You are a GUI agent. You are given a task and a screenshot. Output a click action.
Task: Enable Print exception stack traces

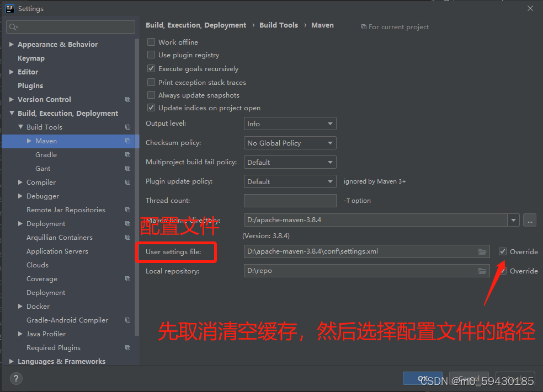[x=151, y=82]
